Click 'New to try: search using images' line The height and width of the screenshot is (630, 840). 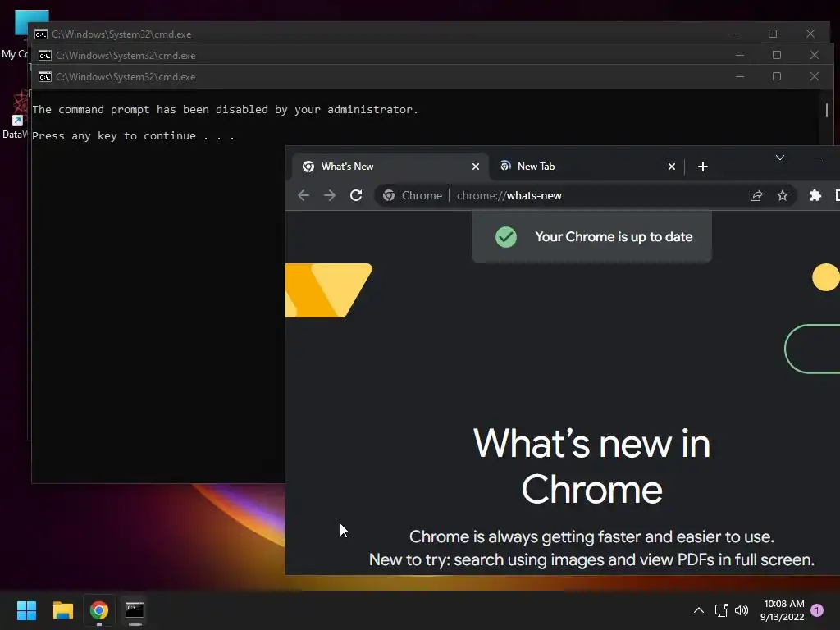[592, 559]
